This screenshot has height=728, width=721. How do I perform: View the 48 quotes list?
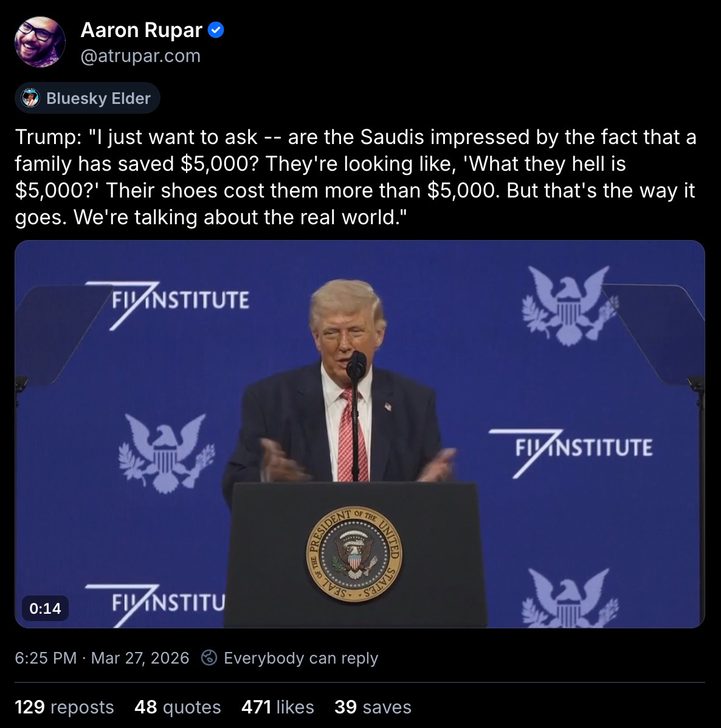[x=178, y=707]
